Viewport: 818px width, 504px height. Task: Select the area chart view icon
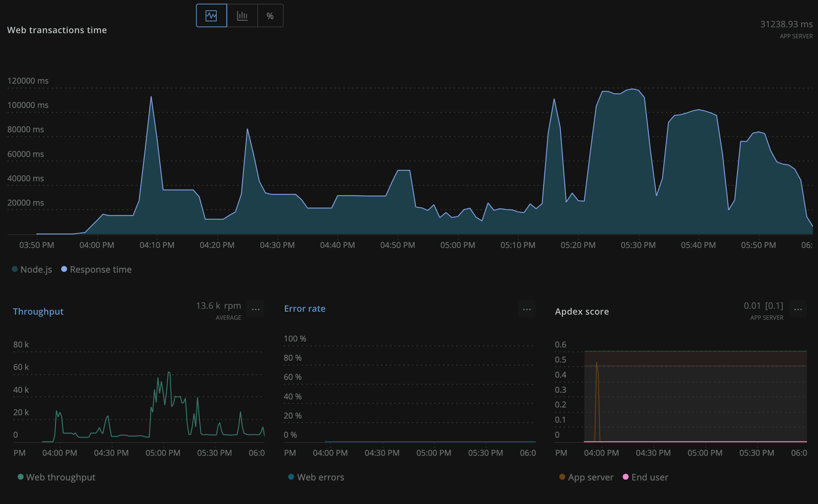[212, 15]
